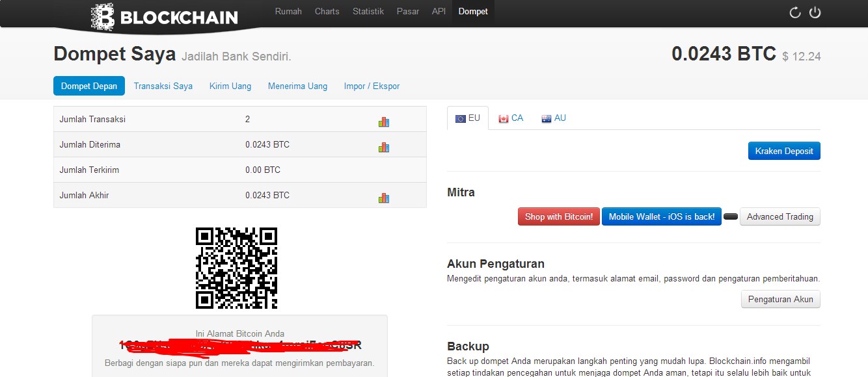868x377 pixels.
Task: Select Dompet in top navigation
Action: point(473,12)
